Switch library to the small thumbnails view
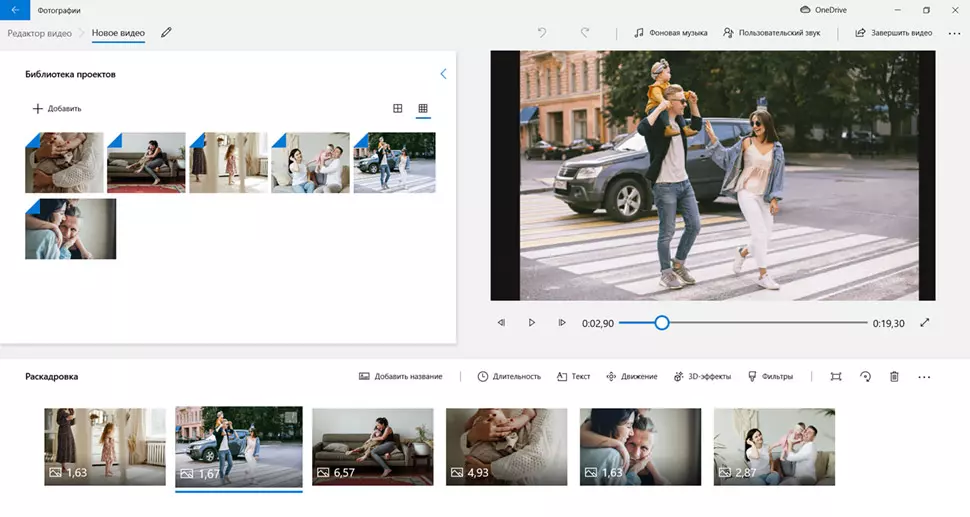Image resolution: width=970 pixels, height=517 pixels. point(423,108)
